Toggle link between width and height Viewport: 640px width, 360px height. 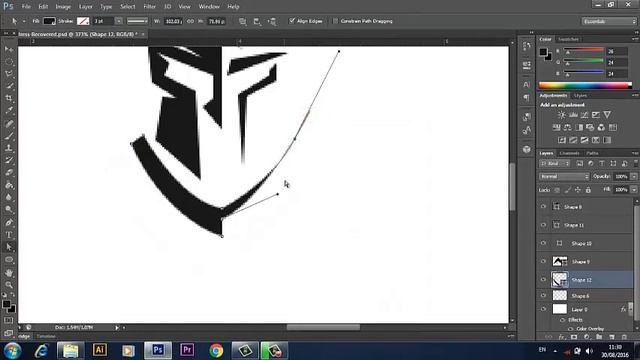click(190, 21)
